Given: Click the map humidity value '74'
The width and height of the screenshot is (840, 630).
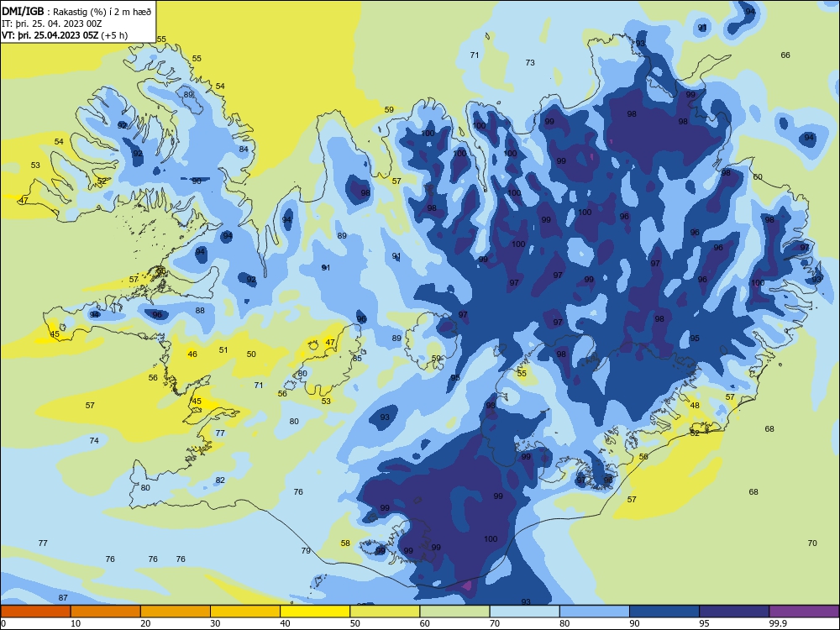Looking at the screenshot, I should tap(94, 441).
